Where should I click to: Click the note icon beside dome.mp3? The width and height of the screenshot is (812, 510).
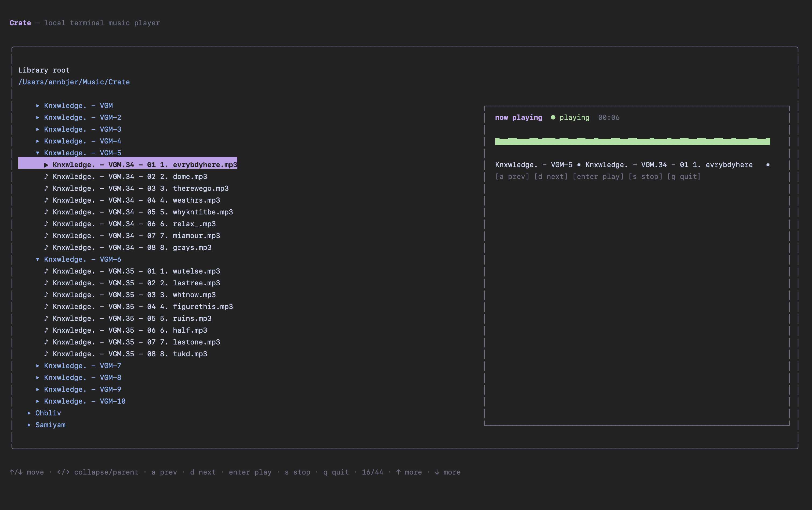46,177
